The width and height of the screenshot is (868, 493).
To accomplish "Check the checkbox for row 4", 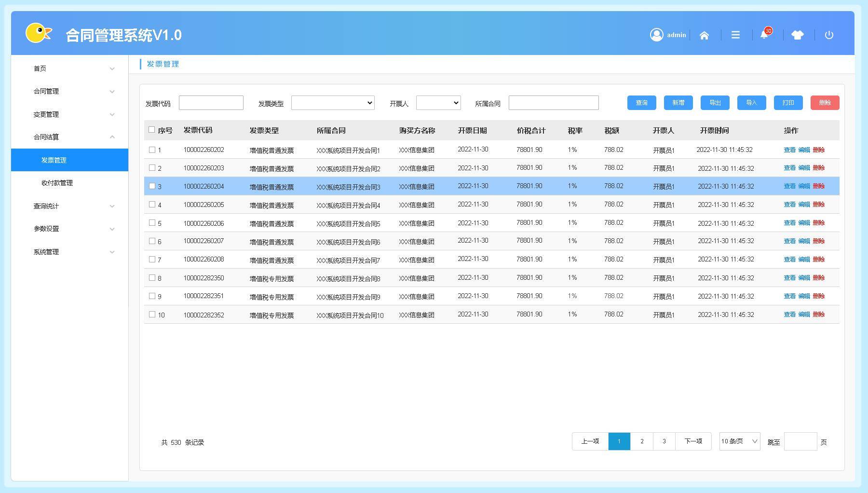I will pyautogui.click(x=152, y=205).
